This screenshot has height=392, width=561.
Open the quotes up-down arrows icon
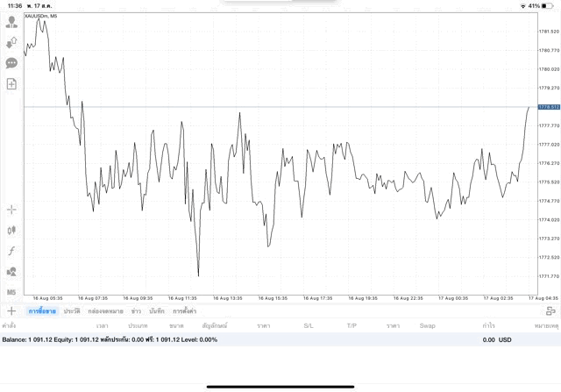(x=11, y=43)
